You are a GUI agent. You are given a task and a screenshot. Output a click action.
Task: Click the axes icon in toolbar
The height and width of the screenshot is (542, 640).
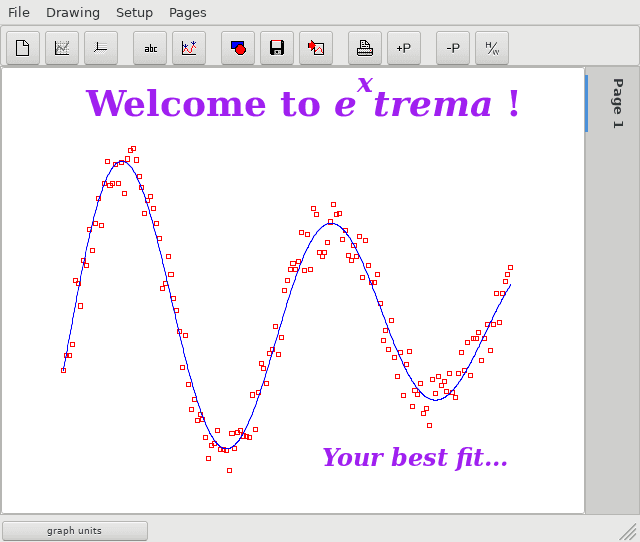[x=101, y=48]
